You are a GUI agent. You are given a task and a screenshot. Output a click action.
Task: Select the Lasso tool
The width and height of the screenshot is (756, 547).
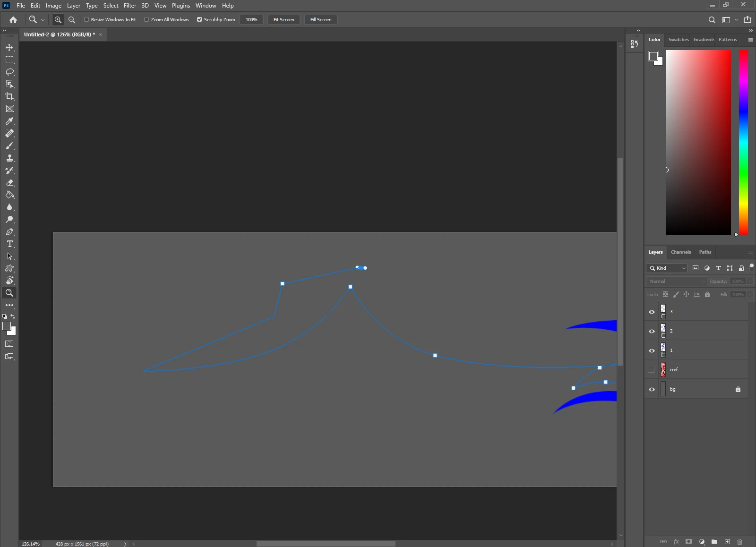click(9, 72)
